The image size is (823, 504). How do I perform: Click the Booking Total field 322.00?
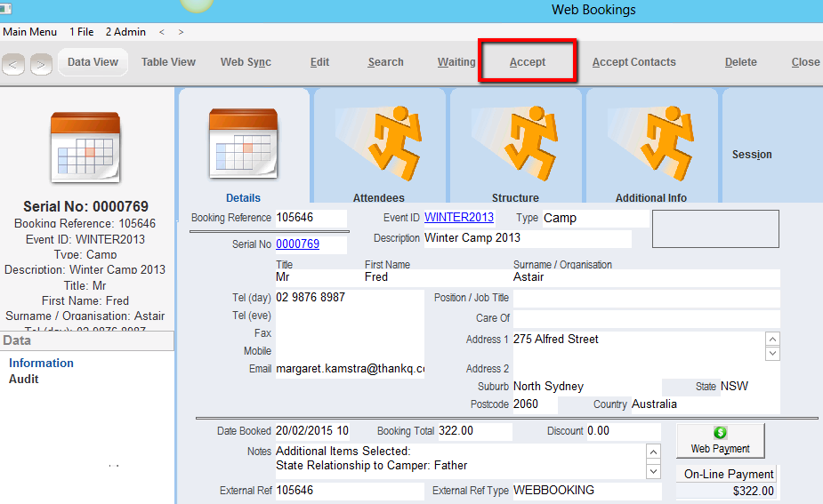(475, 431)
